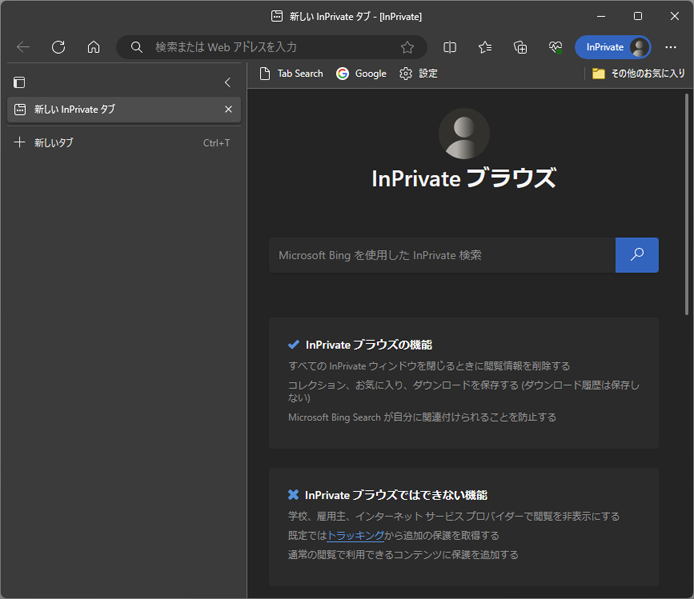Screen dimensions: 694x599
Task: Reload the page with the Refresh icon
Action: pyautogui.click(x=58, y=47)
